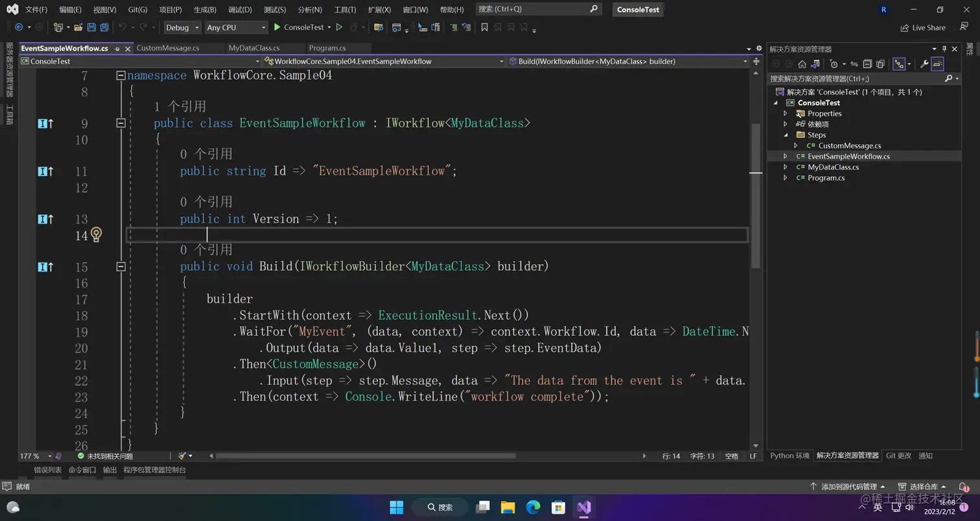Viewport: 980px width, 521px height.
Task: Click the notifications bell in the status bar
Action: coord(964,487)
